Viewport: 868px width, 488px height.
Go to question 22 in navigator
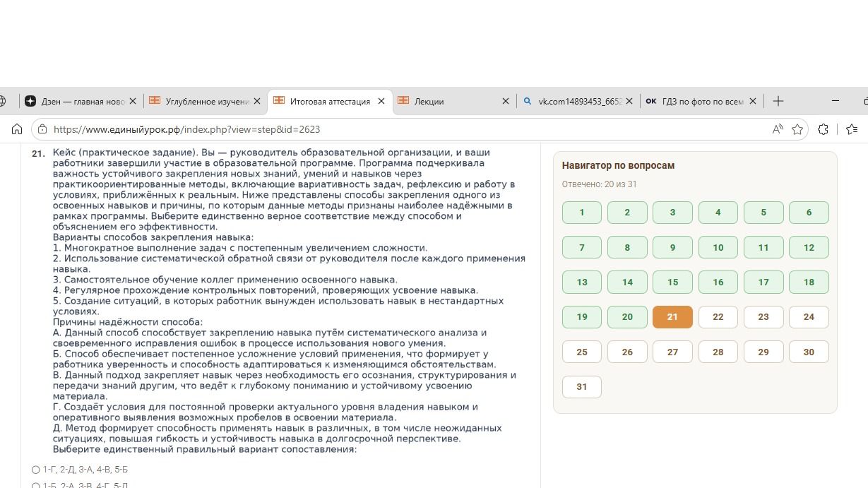(x=718, y=317)
